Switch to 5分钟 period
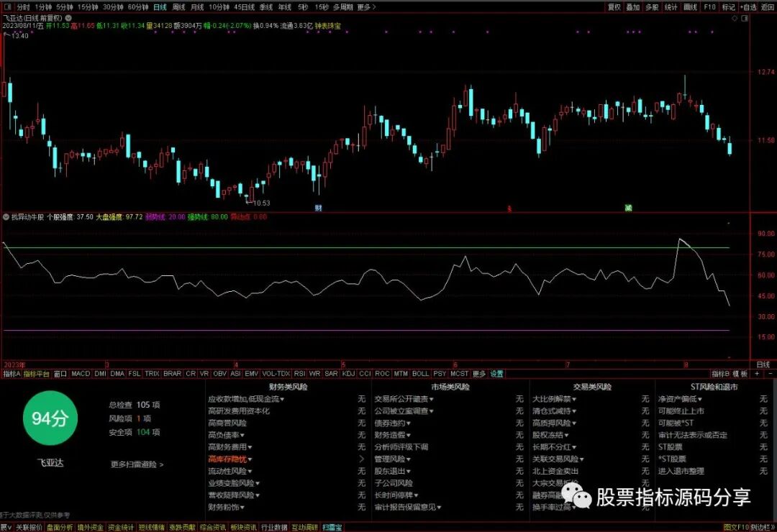The image size is (777, 532). (x=65, y=7)
